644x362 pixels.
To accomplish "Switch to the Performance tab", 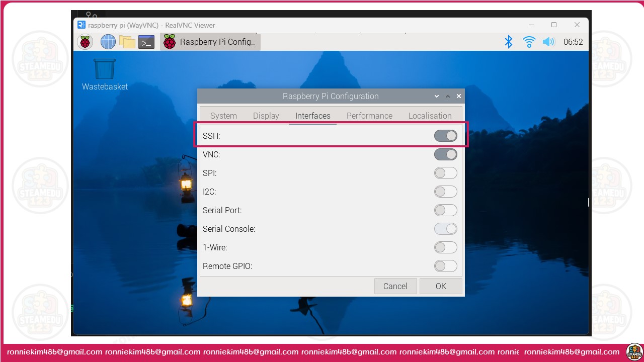I will pos(369,116).
